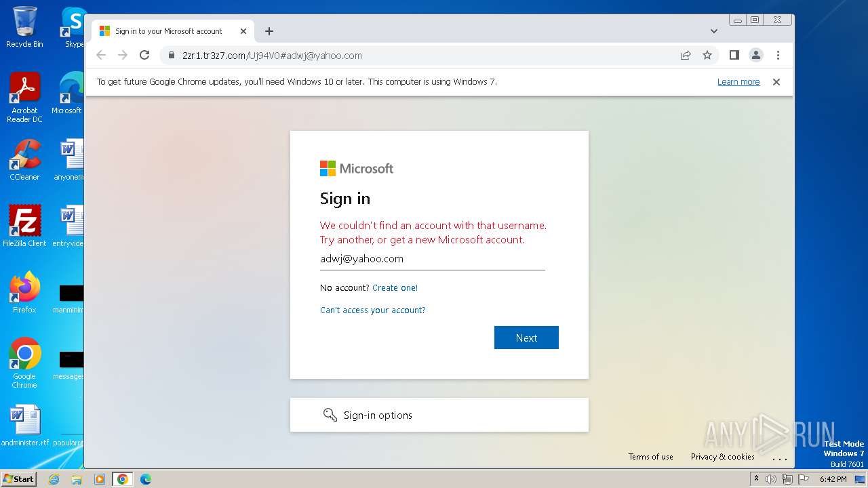Open Acrobat Reader DC desktop icon
Viewport: 868px width, 488px height.
tap(24, 98)
